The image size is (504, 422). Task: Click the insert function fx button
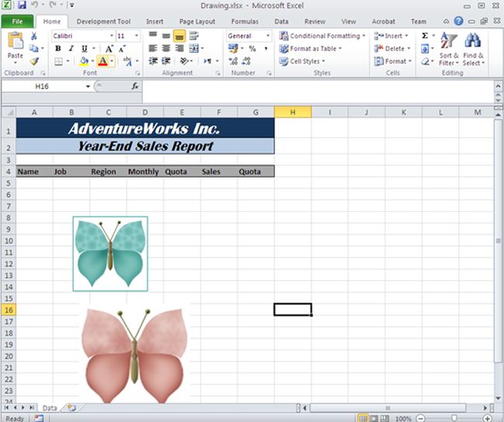(135, 86)
